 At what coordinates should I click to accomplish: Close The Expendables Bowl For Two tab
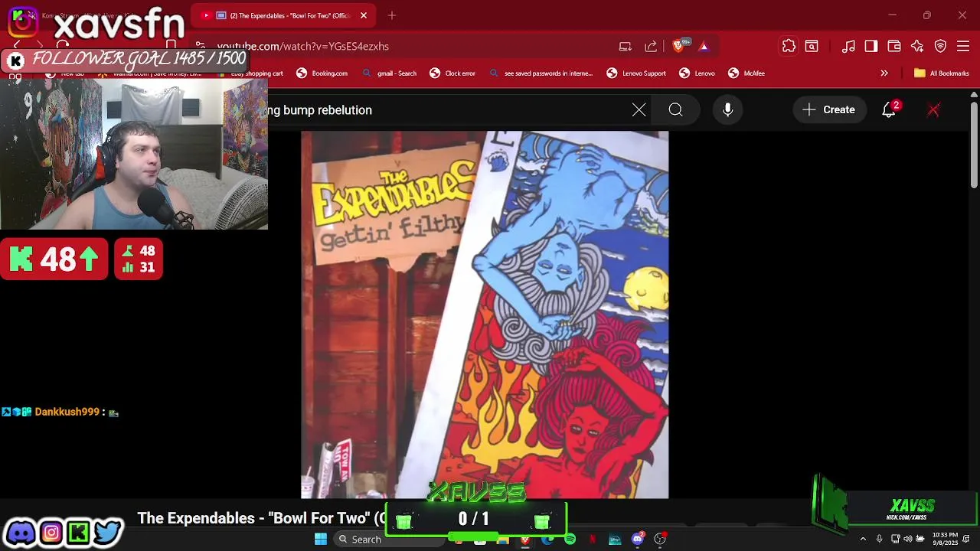coord(364,15)
